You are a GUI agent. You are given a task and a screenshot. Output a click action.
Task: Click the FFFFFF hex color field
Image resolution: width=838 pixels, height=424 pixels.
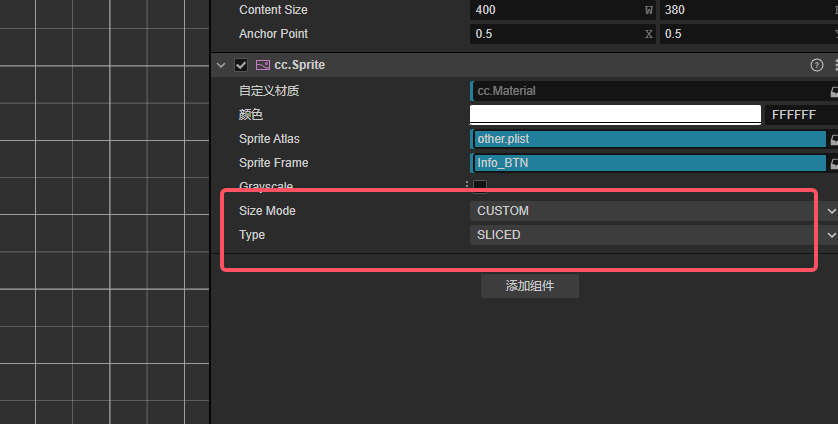pyautogui.click(x=800, y=115)
